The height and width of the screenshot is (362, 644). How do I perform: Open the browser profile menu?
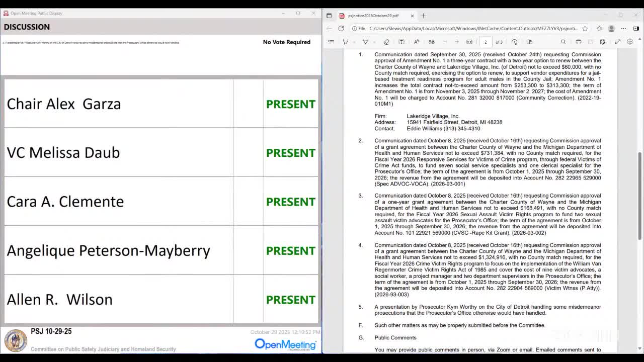611,29
